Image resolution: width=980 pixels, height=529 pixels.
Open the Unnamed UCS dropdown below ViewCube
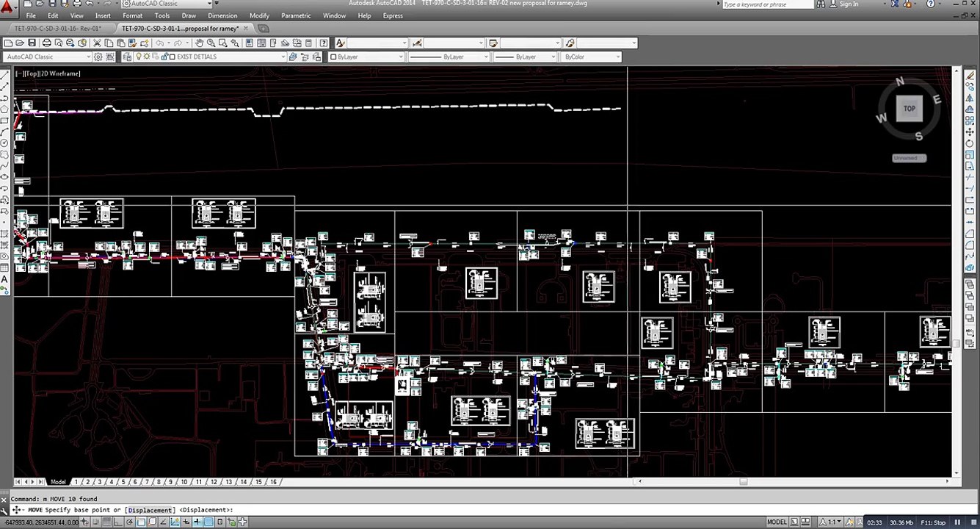910,158
